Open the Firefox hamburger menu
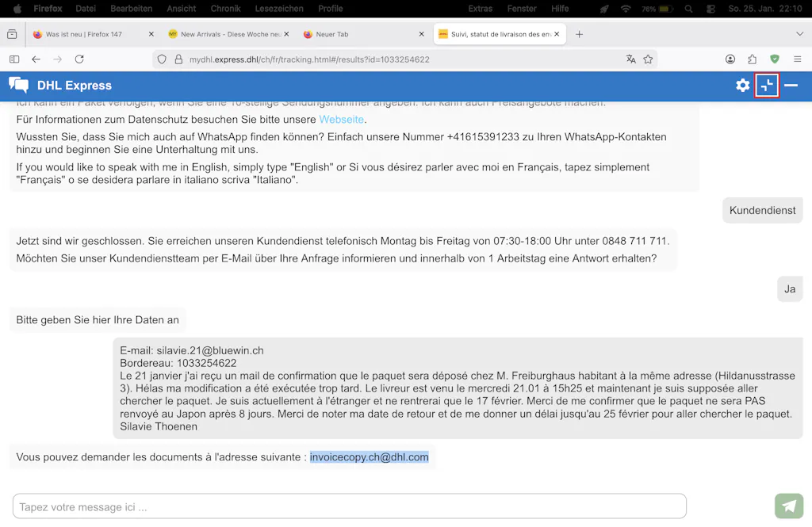Image resolution: width=812 pixels, height=527 pixels. click(798, 59)
